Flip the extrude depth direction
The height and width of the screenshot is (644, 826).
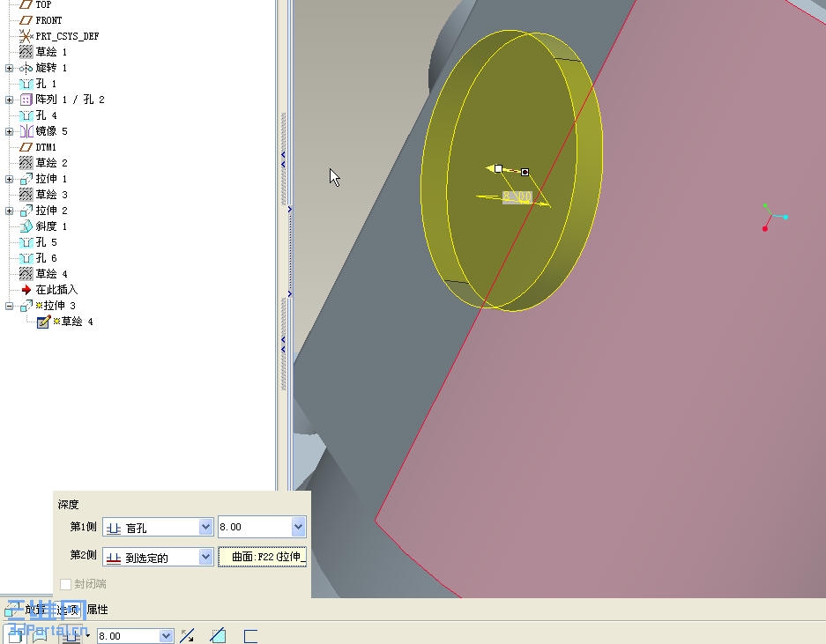pyautogui.click(x=187, y=635)
